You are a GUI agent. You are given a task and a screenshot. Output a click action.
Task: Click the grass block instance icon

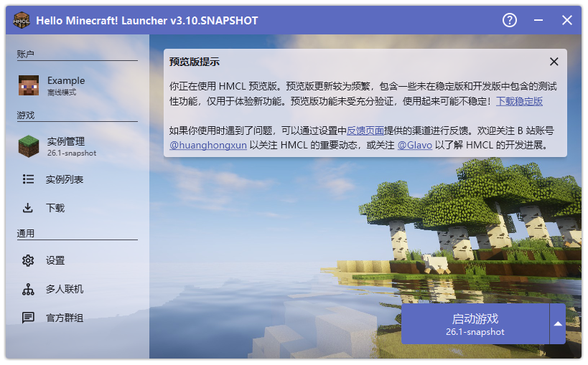28,146
